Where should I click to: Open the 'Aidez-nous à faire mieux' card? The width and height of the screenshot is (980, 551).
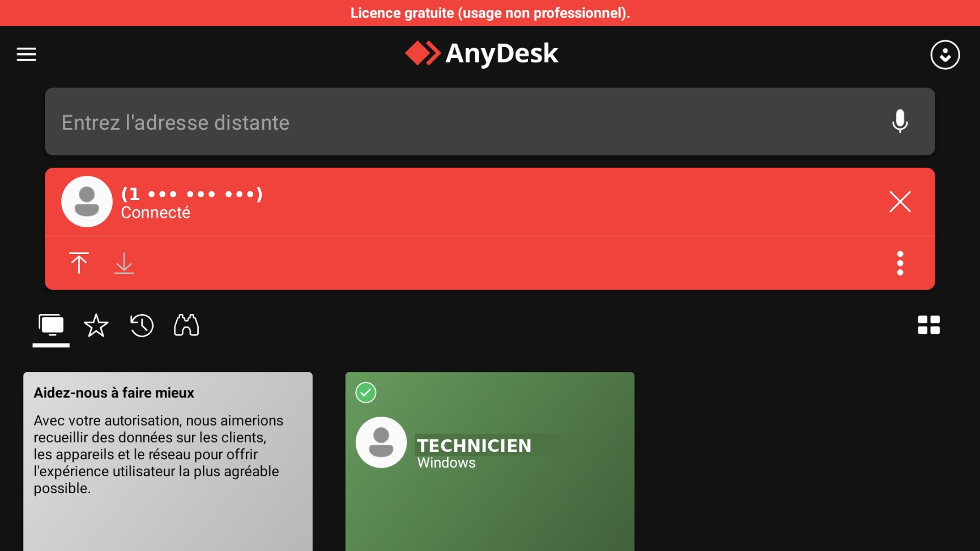(x=168, y=461)
